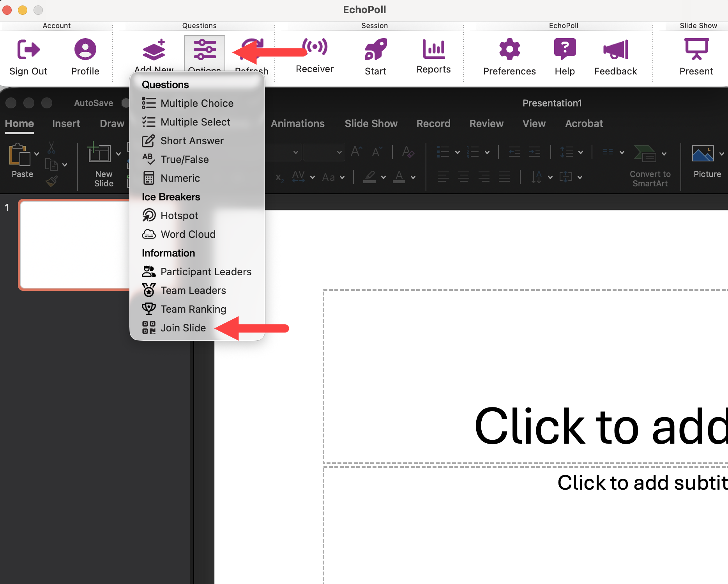This screenshot has height=584, width=728.
Task: Open Preferences gear icon
Action: tap(510, 49)
